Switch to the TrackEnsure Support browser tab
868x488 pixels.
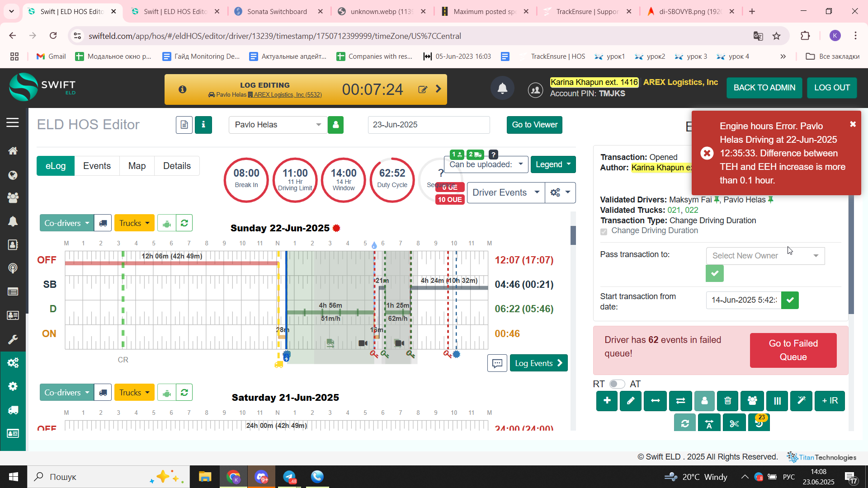[x=587, y=11]
